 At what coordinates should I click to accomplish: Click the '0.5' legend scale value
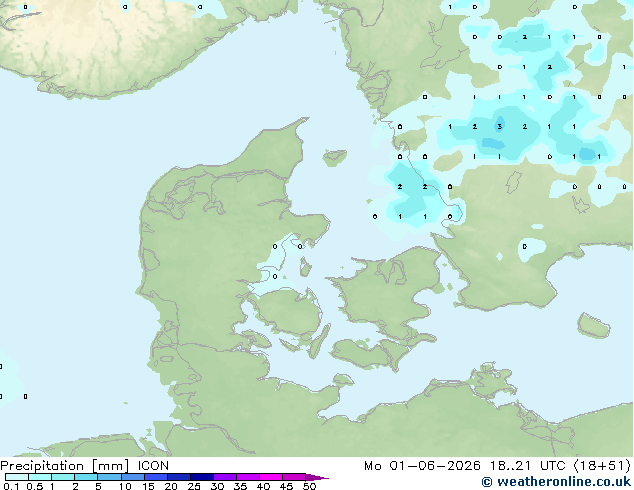tap(35, 486)
